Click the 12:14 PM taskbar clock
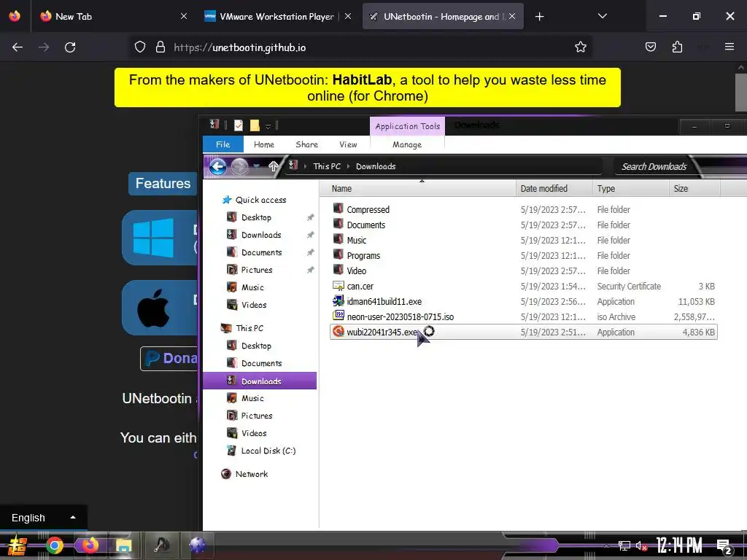747x560 pixels. tap(679, 545)
